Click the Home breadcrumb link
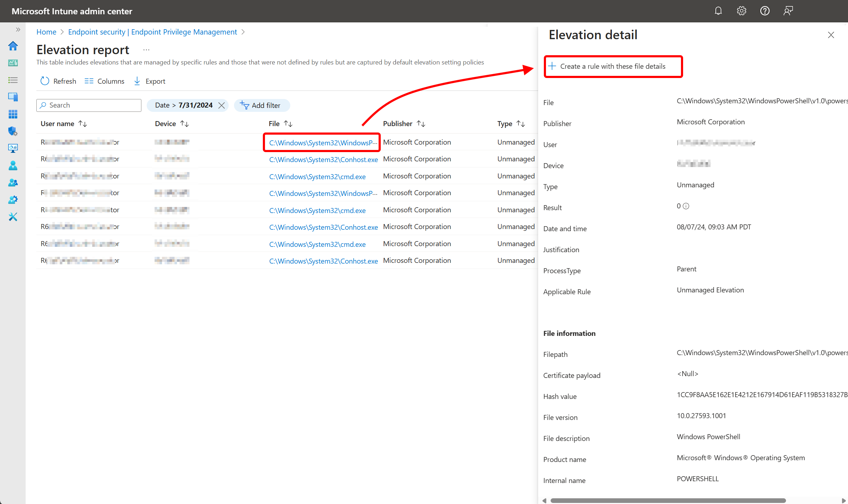This screenshot has width=848, height=504. point(46,32)
